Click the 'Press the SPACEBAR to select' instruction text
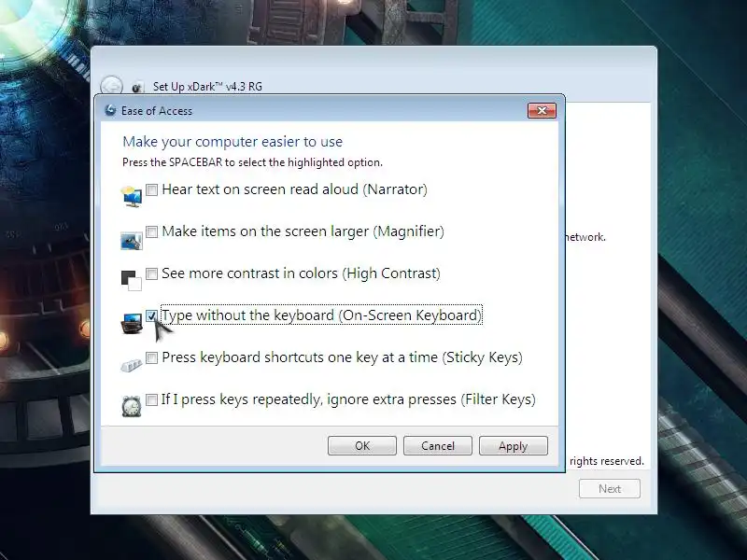This screenshot has width=747, height=560. 252,162
